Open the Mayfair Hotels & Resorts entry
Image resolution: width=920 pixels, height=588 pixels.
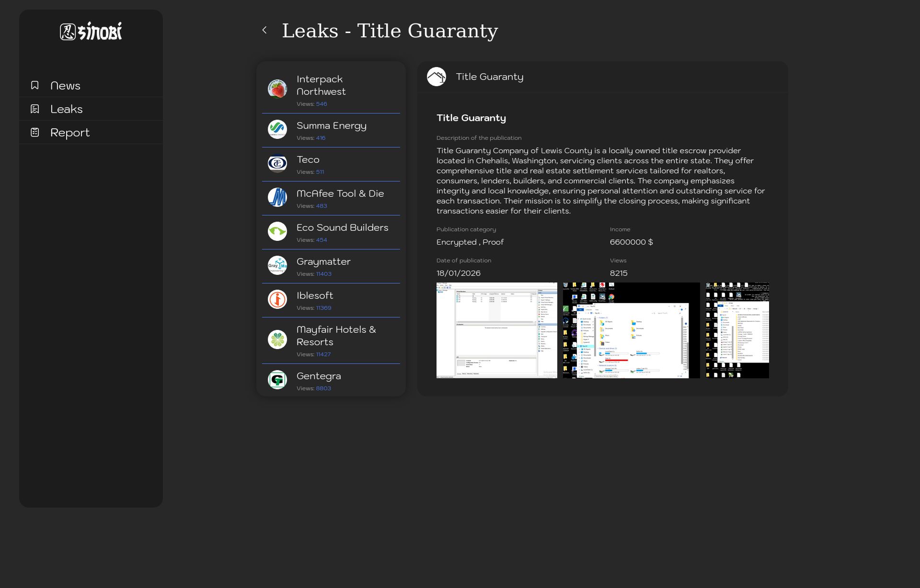click(336, 336)
